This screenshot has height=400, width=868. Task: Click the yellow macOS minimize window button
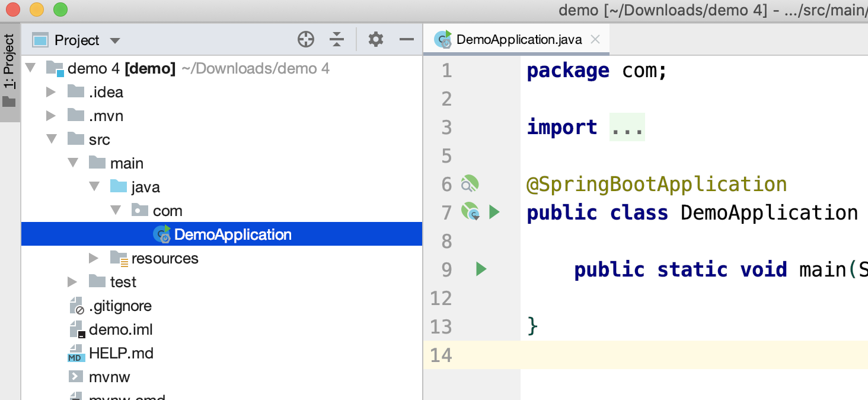click(x=36, y=9)
